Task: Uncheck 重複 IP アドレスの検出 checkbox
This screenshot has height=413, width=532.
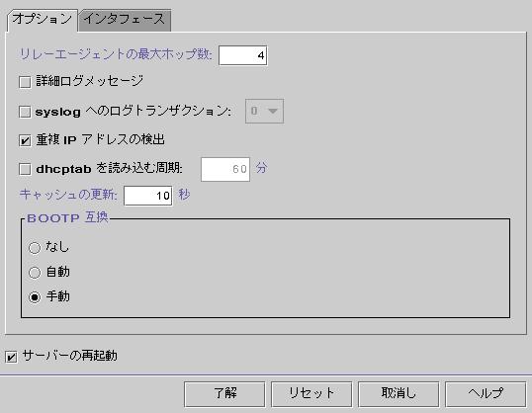Action: (25, 140)
